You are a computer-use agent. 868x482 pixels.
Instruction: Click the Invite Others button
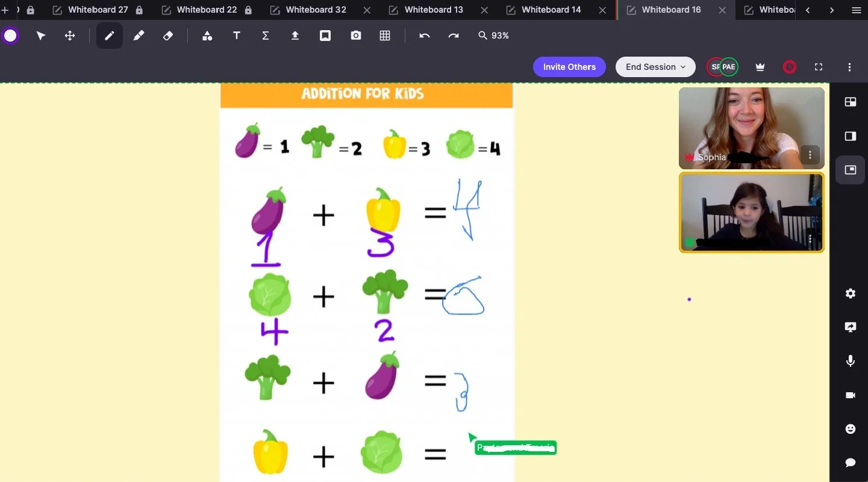tap(569, 67)
